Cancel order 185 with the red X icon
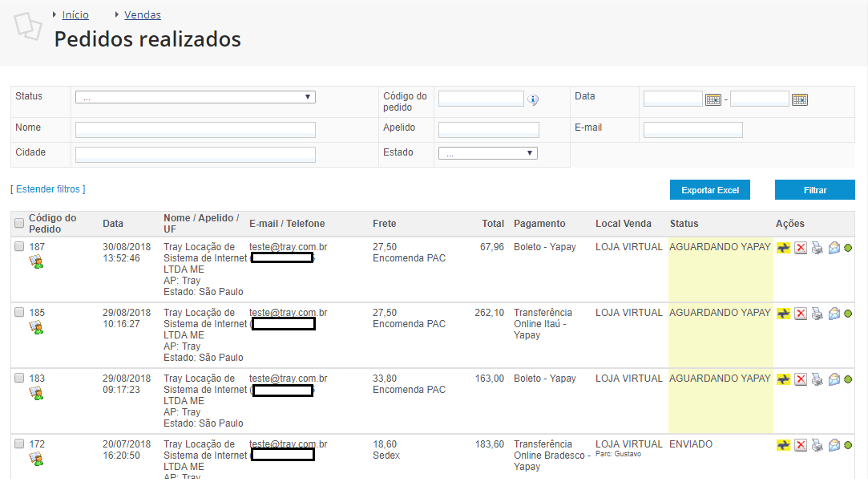Viewport: 868px width, 482px height. point(801,314)
